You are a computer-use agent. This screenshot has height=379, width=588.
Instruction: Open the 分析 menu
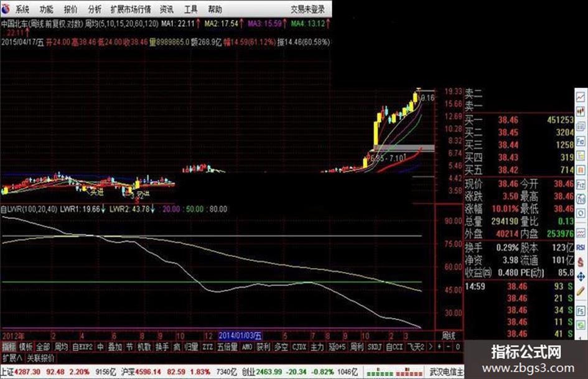tap(95, 9)
